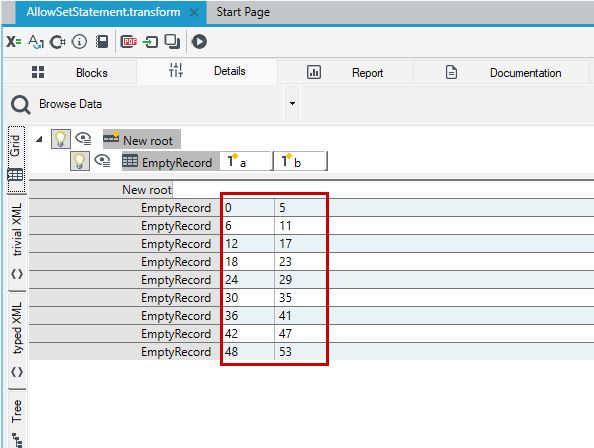Viewport: 594px width, 448px height.
Task: Click the Browse Data magnifier icon
Action: tap(20, 105)
